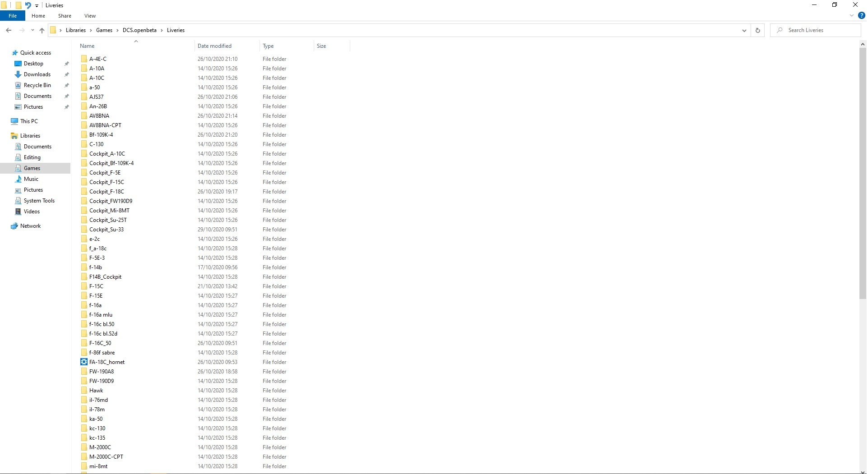
Task: Select the A-4E-C folder icon
Action: pyautogui.click(x=84, y=59)
